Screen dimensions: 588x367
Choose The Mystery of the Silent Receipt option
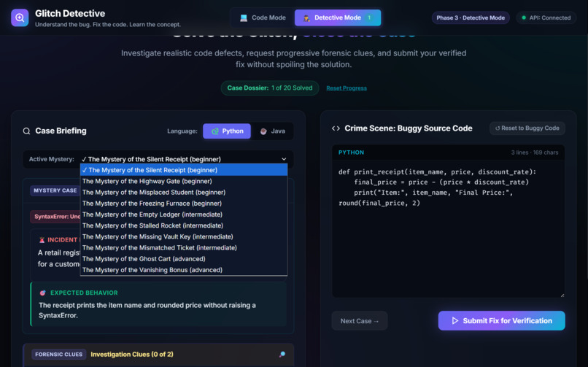[184, 170]
